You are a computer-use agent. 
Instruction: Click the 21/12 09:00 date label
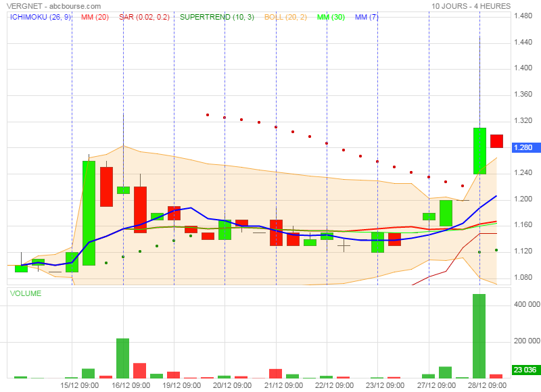(x=283, y=385)
